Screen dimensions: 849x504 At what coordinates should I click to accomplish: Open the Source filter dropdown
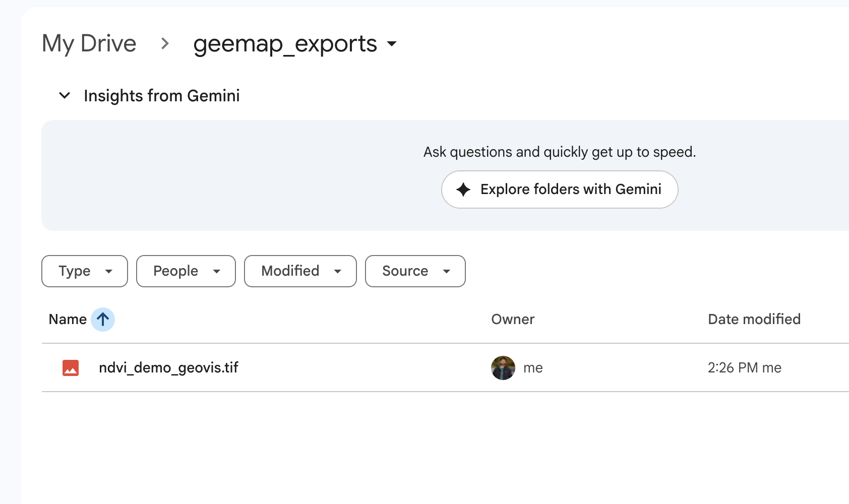(x=415, y=271)
